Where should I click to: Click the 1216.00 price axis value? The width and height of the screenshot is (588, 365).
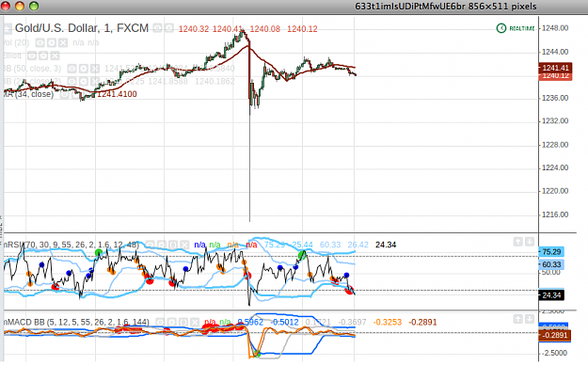[555, 214]
